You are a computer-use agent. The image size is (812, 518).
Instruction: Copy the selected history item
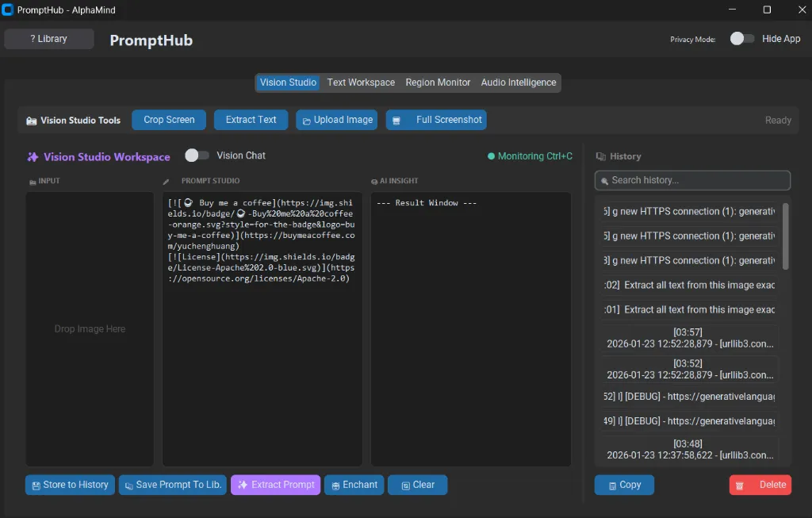(624, 485)
